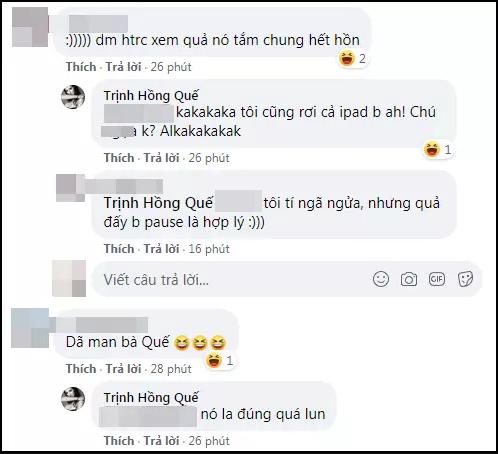The height and width of the screenshot is (454, 498).
Task: Attach a photo using the camera icon
Action: click(x=409, y=279)
